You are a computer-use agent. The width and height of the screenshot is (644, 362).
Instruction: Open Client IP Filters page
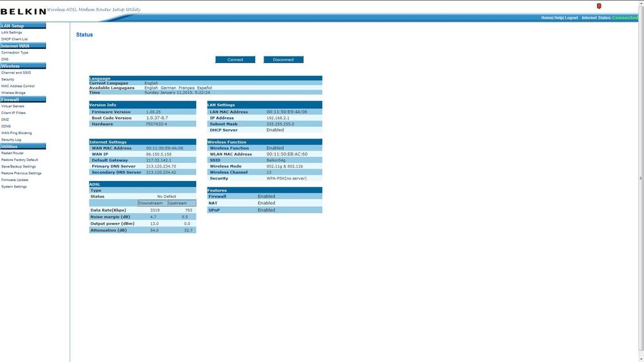pos(13,113)
